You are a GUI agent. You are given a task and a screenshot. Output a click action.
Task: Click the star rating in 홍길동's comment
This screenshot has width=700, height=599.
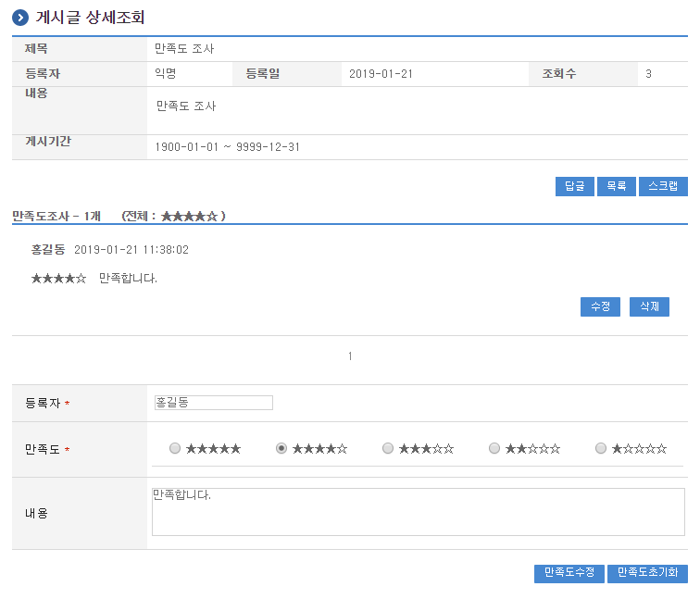(x=58, y=278)
